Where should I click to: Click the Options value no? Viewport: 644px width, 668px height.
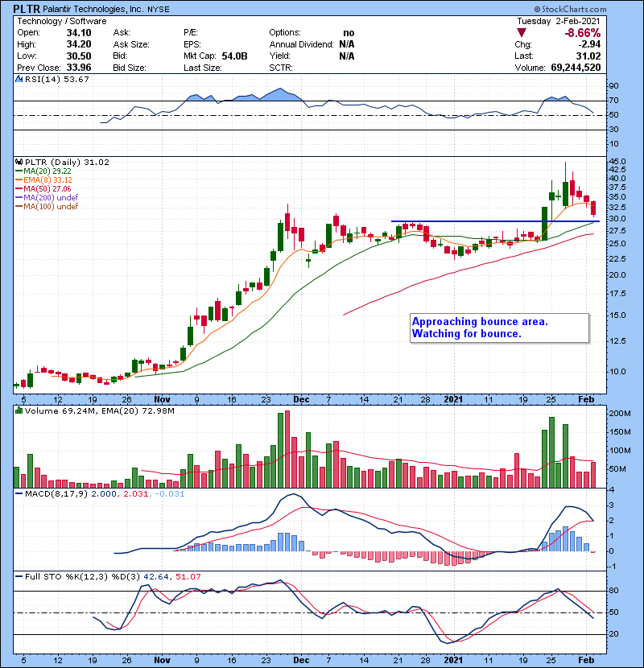[349, 33]
